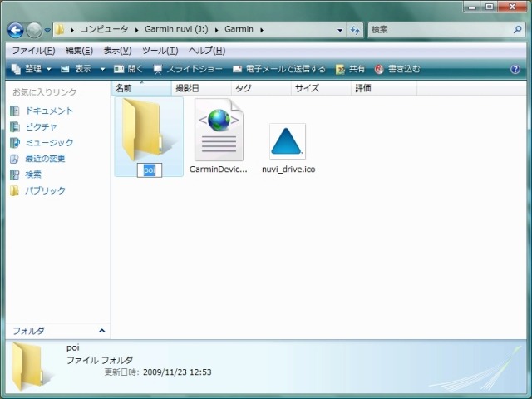The width and height of the screenshot is (532, 399).
Task: Select コンピュータ in the address breadcrumb
Action: (x=104, y=29)
